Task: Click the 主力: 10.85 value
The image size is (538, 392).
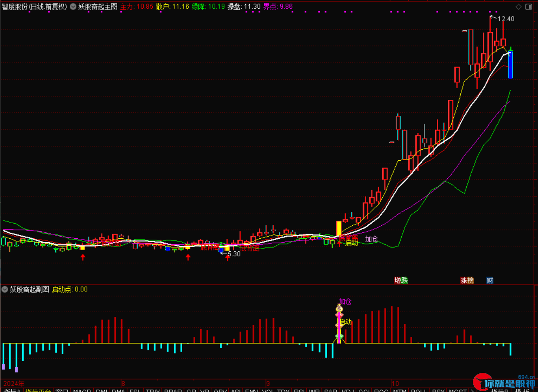Action: pyautogui.click(x=137, y=7)
